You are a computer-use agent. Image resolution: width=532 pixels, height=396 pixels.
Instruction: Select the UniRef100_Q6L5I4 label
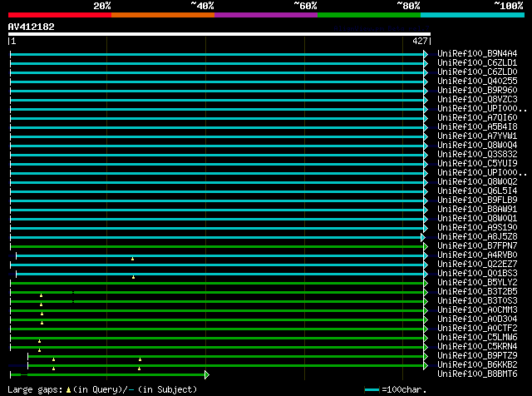[477, 191]
